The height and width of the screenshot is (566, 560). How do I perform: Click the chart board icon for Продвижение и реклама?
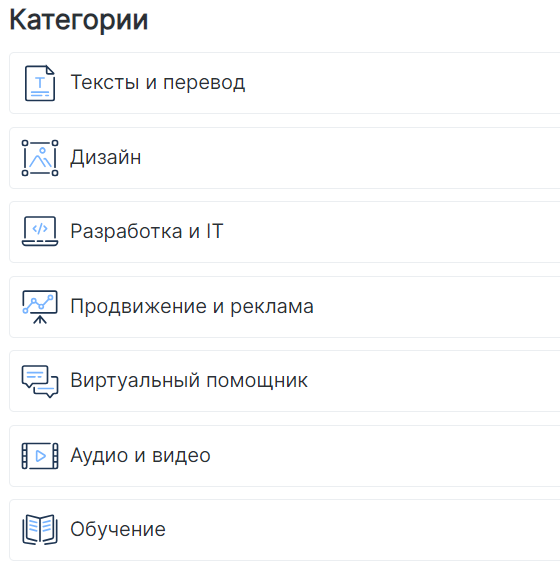click(40, 307)
